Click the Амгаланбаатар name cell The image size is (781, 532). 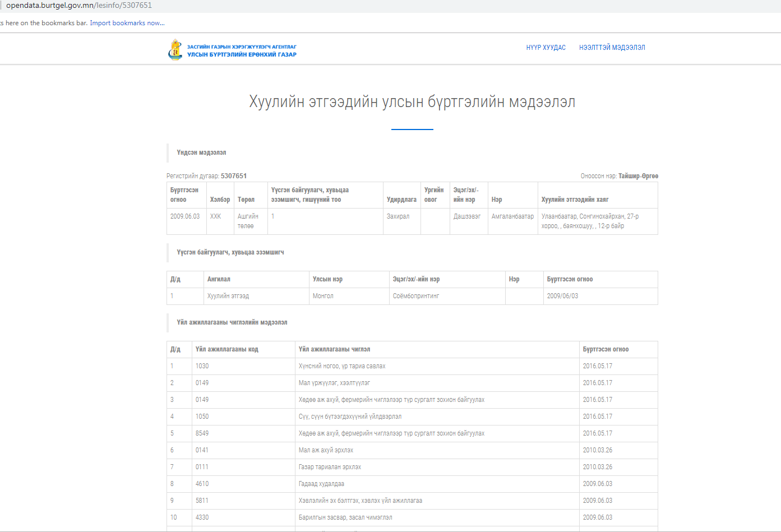pos(512,216)
